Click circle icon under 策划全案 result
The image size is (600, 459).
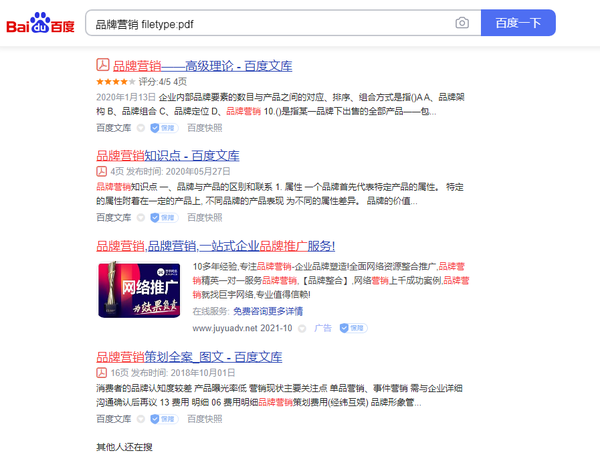tap(141, 420)
